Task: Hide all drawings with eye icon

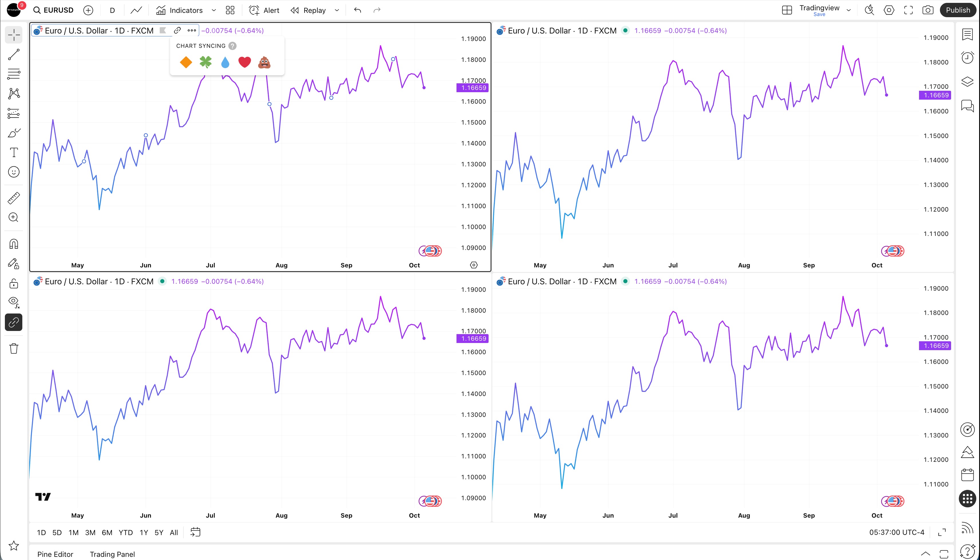Action: 14,302
